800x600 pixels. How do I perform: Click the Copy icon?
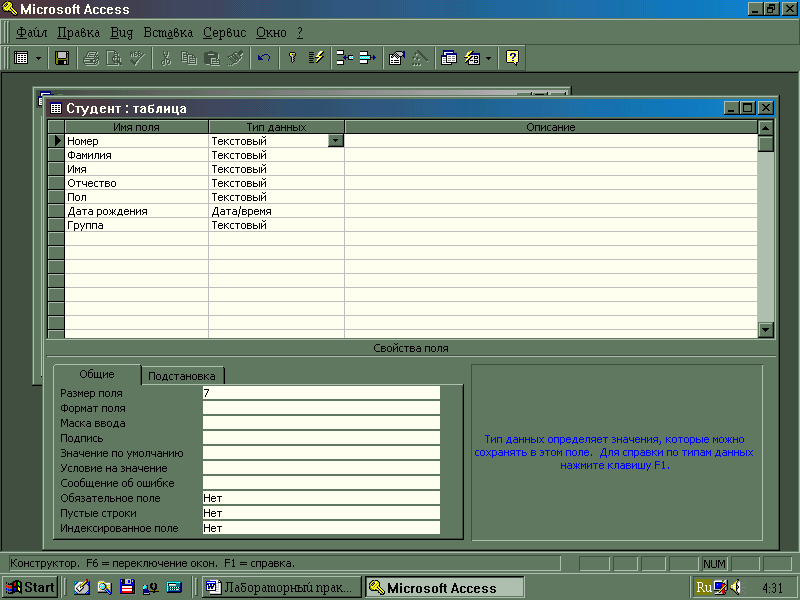click(x=189, y=58)
